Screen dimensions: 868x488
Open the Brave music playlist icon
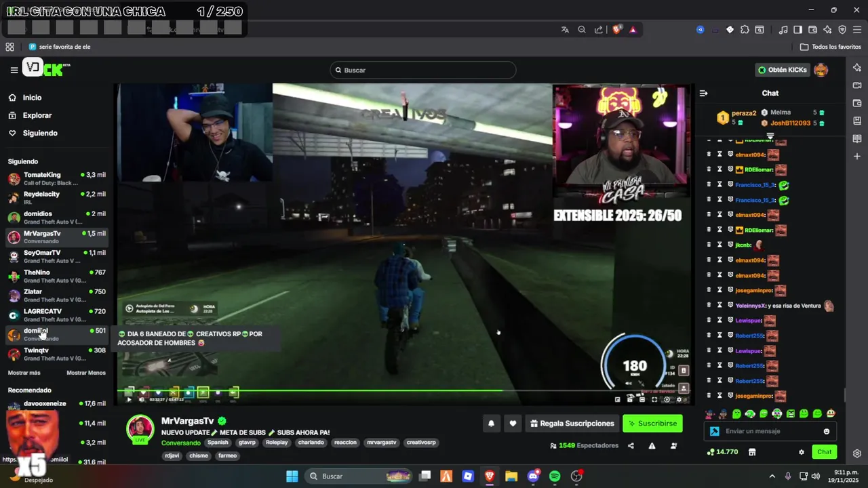783,30
